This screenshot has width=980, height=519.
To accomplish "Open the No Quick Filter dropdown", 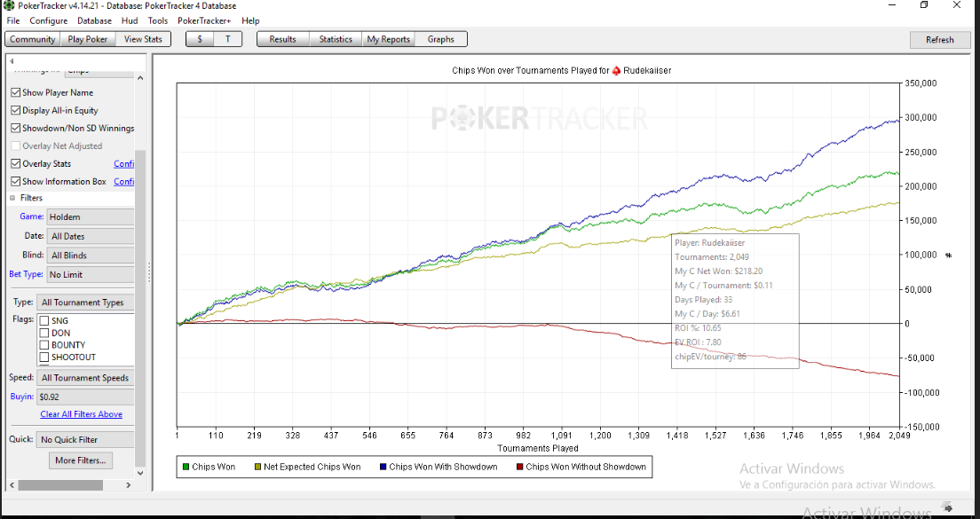I will tap(85, 440).
